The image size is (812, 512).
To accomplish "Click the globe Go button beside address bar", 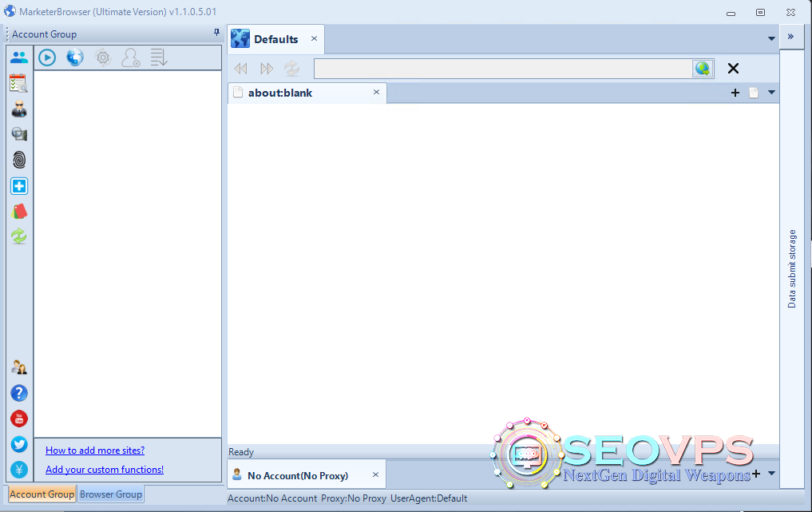I will 703,69.
